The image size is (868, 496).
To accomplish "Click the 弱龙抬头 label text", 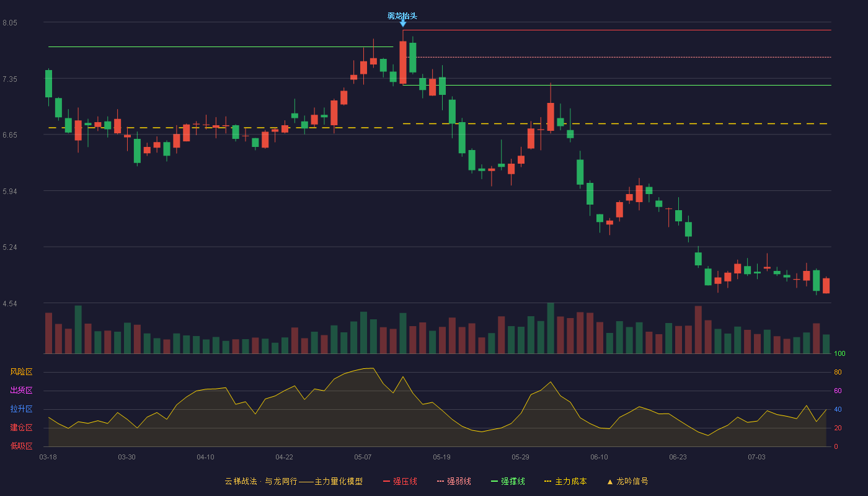I will [x=402, y=16].
